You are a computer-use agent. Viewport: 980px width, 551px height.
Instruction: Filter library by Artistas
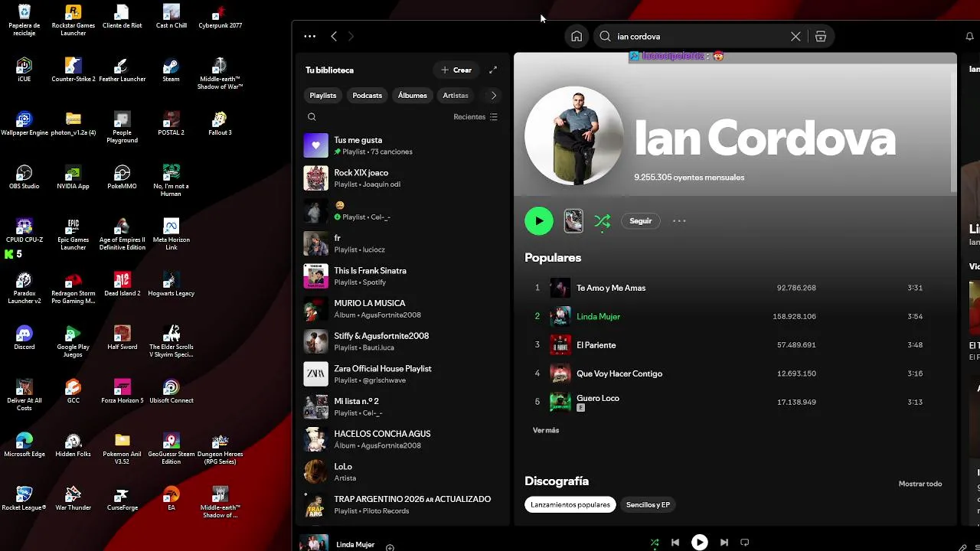[x=456, y=96]
